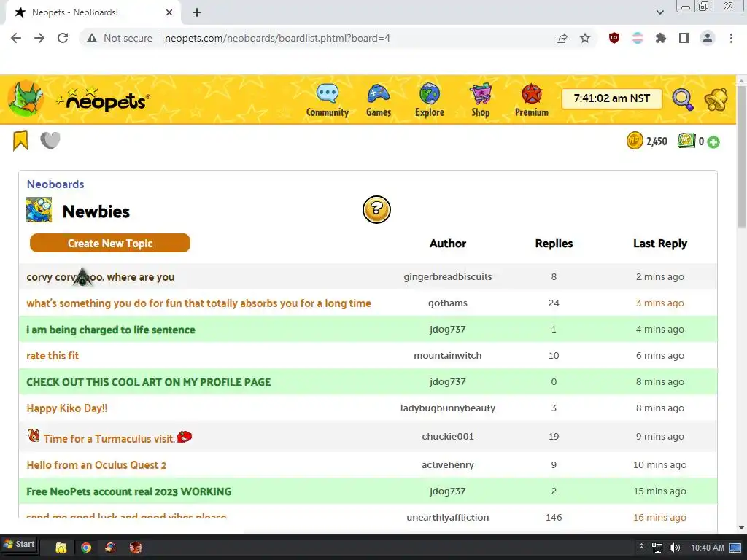The height and width of the screenshot is (560, 747).
Task: Click the green pet avatar icon
Action: click(26, 98)
